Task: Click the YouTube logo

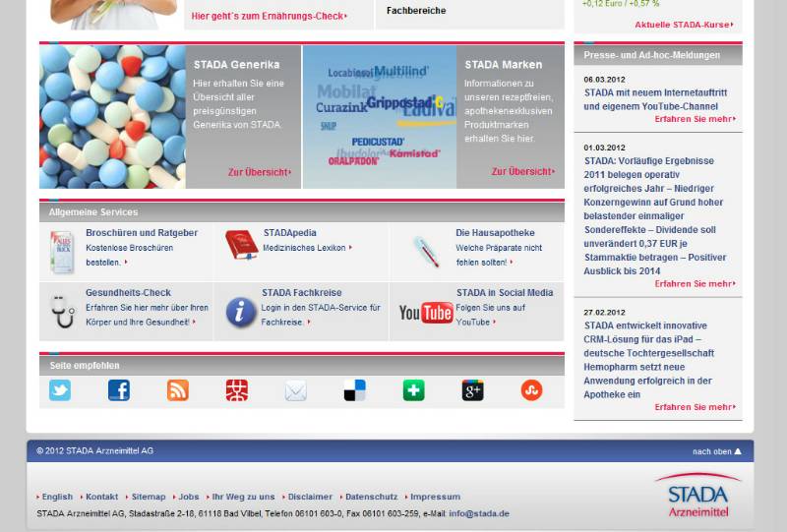Action: pyautogui.click(x=426, y=313)
